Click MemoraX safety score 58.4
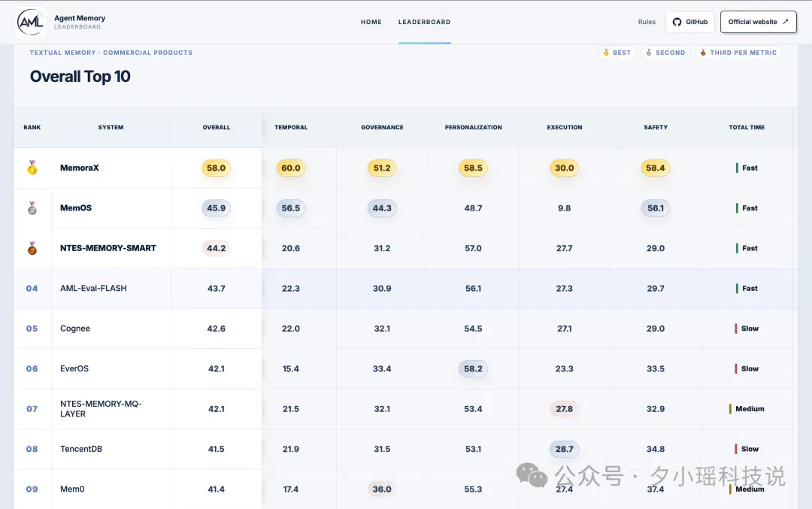812x509 pixels. pyautogui.click(x=655, y=168)
